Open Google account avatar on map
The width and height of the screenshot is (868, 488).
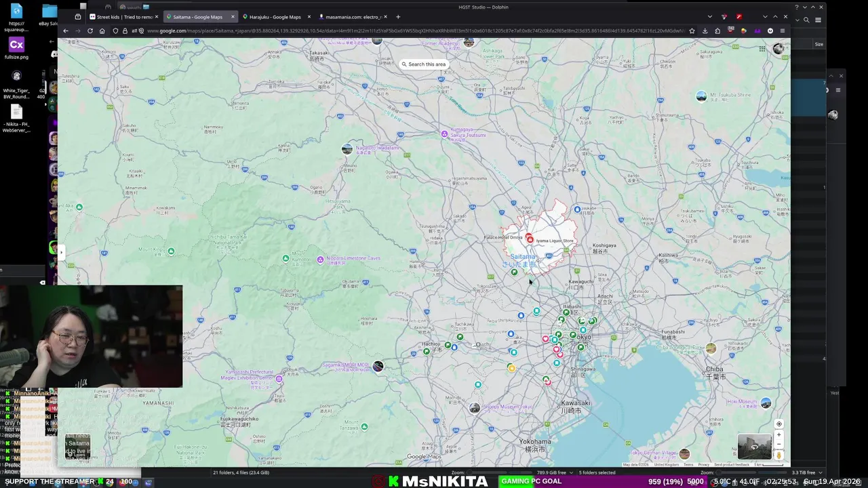point(778,49)
